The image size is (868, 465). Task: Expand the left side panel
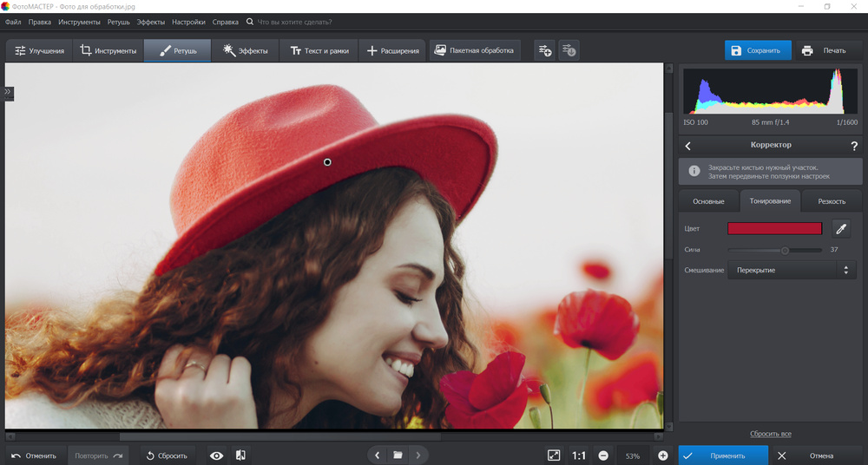coord(7,91)
